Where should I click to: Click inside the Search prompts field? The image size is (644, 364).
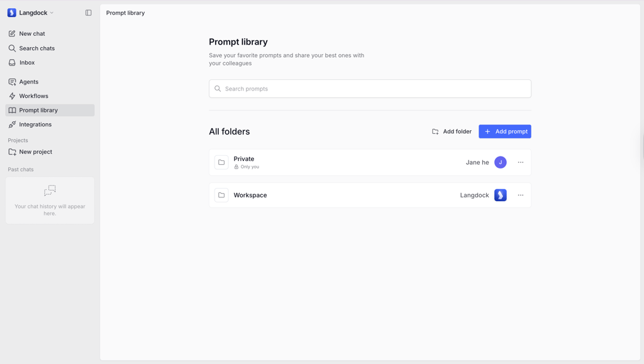pyautogui.click(x=370, y=89)
